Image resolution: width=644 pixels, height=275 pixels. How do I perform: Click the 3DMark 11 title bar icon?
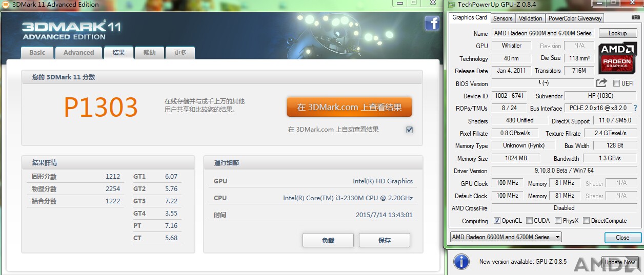[x=6, y=4]
